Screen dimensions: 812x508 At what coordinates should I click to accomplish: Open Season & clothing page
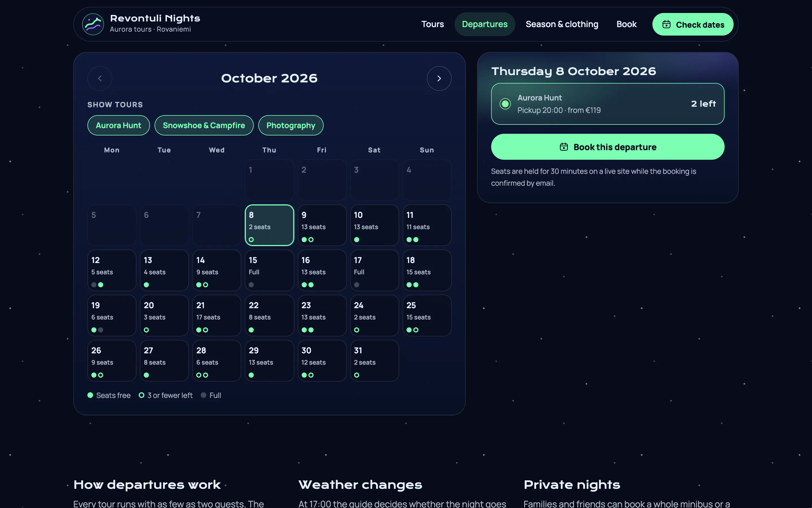click(562, 24)
